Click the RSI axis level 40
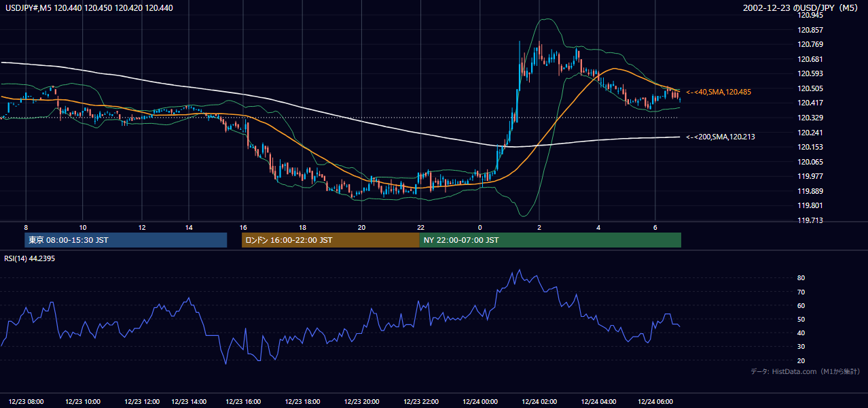 (801, 333)
